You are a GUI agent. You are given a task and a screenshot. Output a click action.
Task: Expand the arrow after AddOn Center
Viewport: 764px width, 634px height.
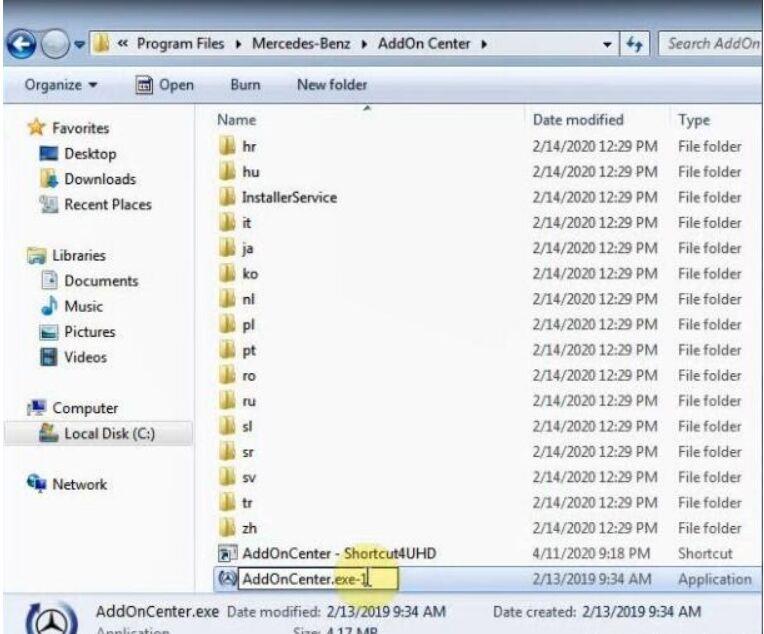[x=484, y=44]
